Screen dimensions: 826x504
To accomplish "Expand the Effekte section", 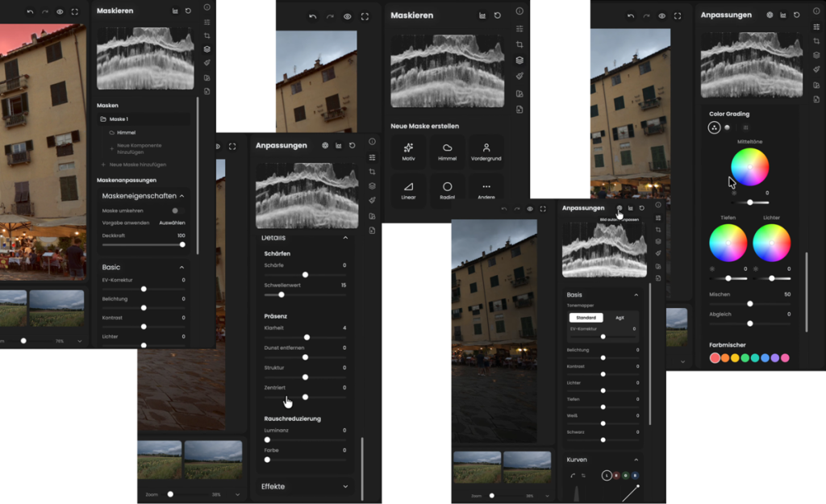I will [345, 486].
